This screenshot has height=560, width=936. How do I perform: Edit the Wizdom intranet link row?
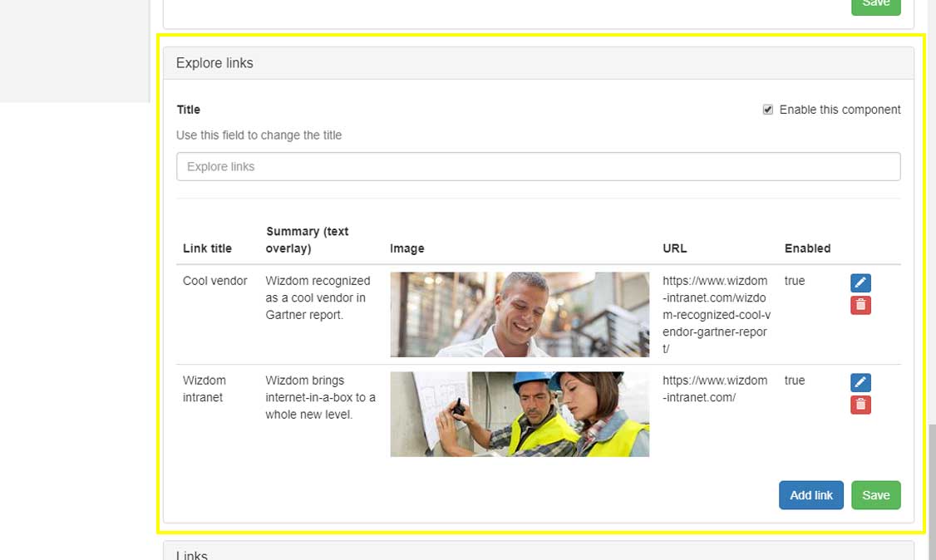pos(860,382)
